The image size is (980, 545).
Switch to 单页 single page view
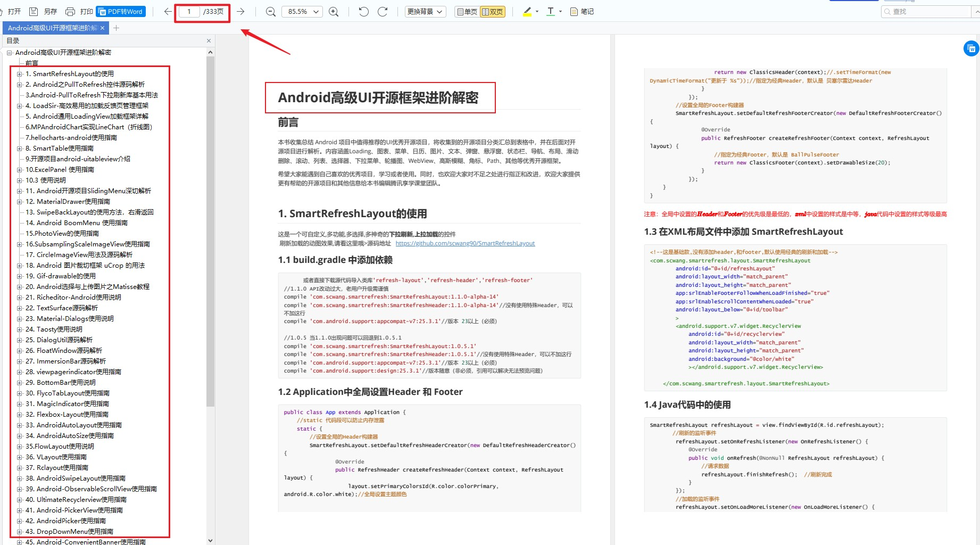pyautogui.click(x=467, y=12)
